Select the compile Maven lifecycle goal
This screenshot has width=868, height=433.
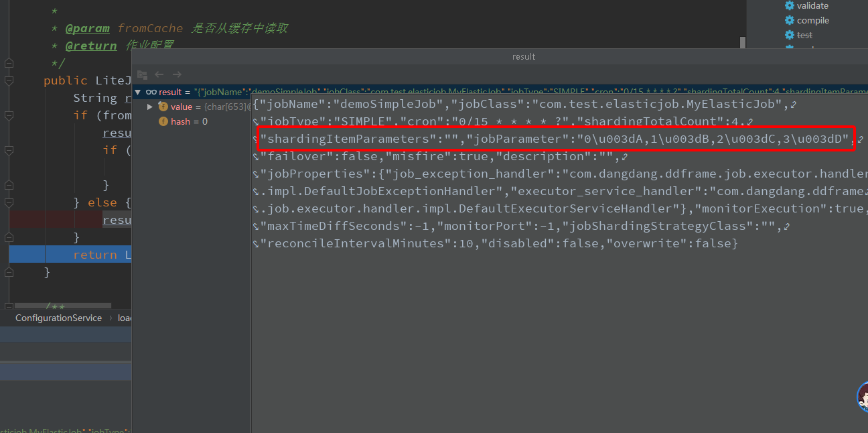coord(813,20)
